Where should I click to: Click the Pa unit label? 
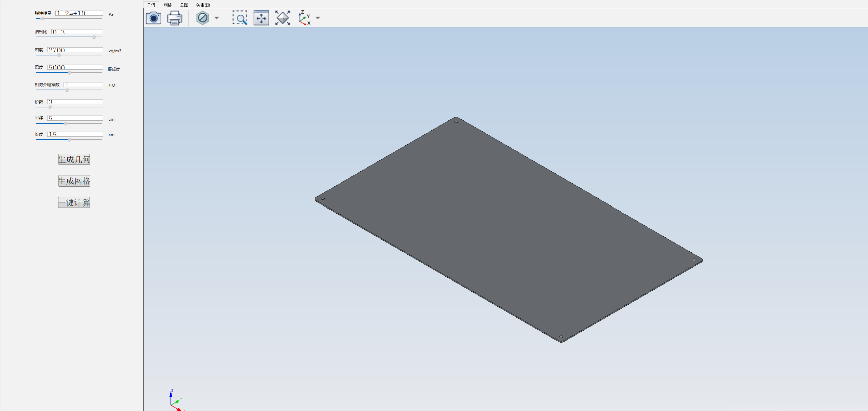111,14
